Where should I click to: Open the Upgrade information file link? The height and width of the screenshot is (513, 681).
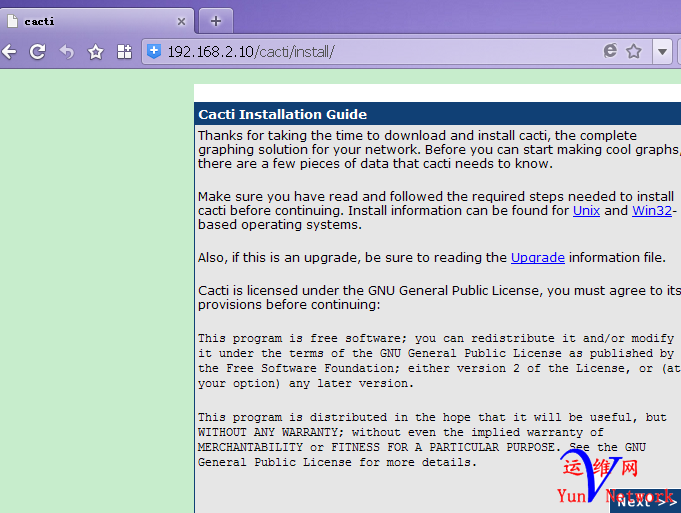[x=538, y=258]
